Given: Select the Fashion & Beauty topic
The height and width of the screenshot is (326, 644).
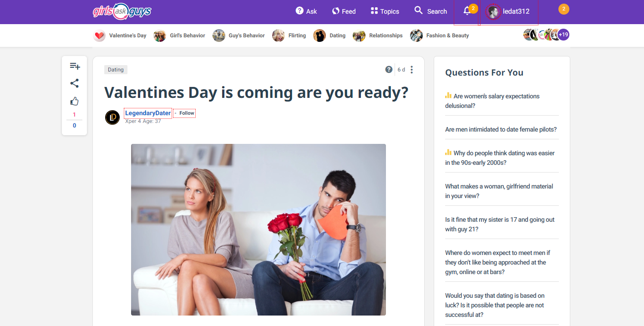Looking at the screenshot, I should (x=440, y=36).
